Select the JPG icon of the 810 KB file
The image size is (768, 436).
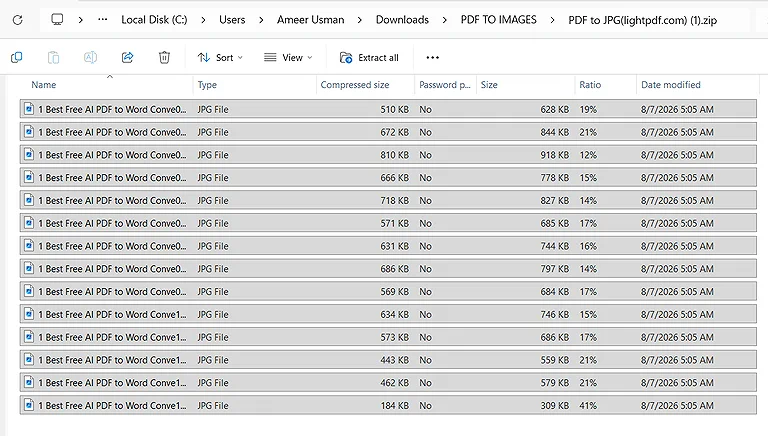pyautogui.click(x=29, y=154)
